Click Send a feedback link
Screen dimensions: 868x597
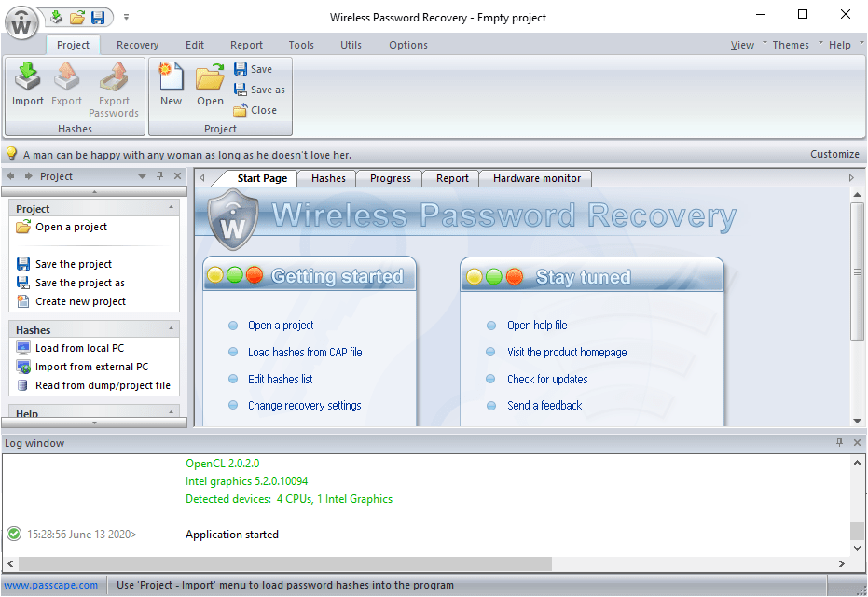coord(544,406)
